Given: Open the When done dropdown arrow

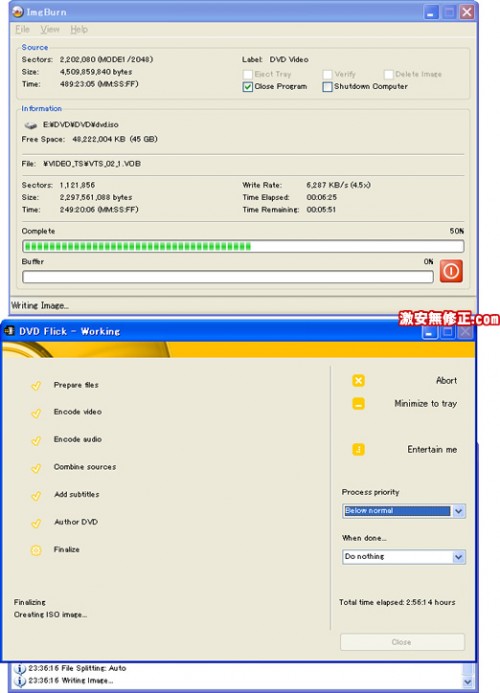Looking at the screenshot, I should click(458, 557).
